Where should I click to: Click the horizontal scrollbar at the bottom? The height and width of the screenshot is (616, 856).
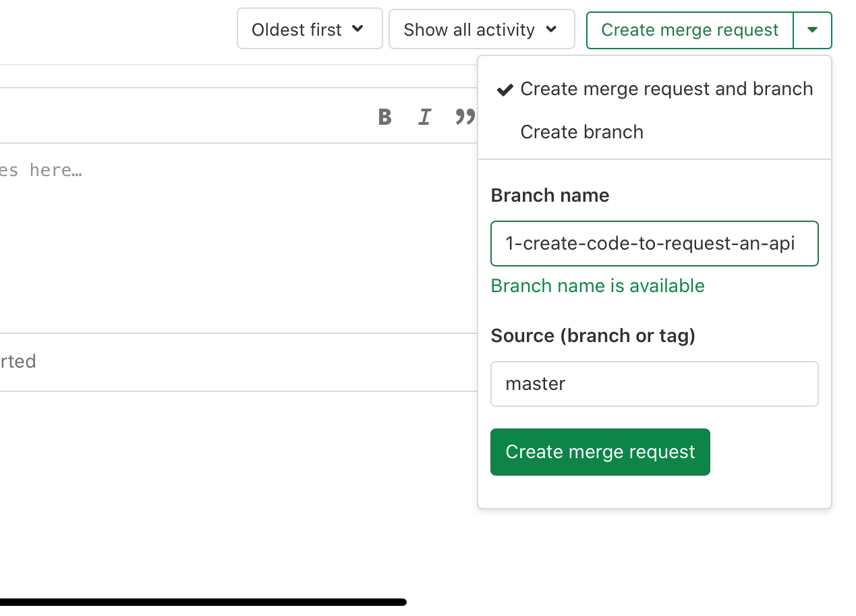point(202,602)
